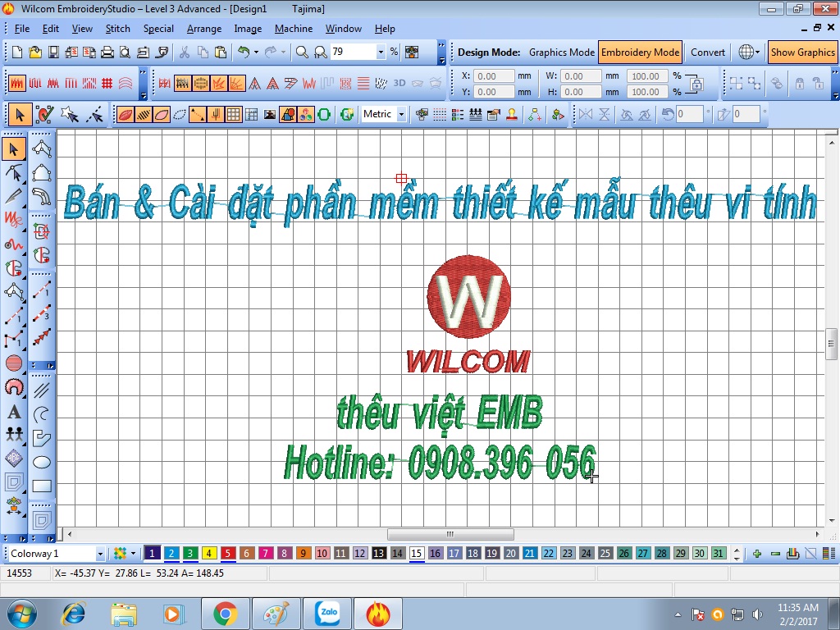Select the Lettering tool marked with letter A
Viewport: 840px width, 630px height.
tap(14, 412)
